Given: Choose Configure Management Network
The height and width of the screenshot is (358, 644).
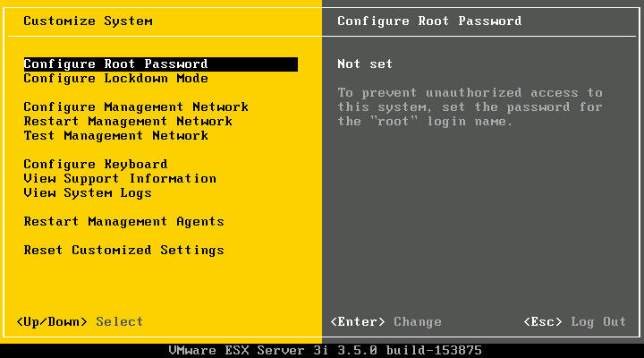Looking at the screenshot, I should [x=136, y=107].
